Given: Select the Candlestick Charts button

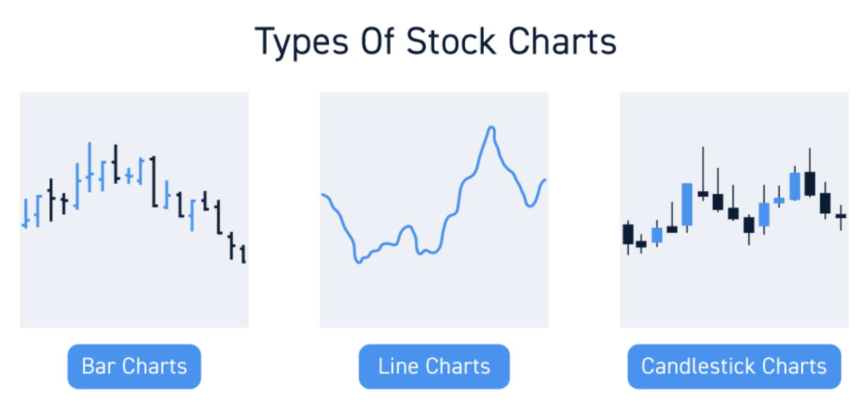Looking at the screenshot, I should 734,367.
